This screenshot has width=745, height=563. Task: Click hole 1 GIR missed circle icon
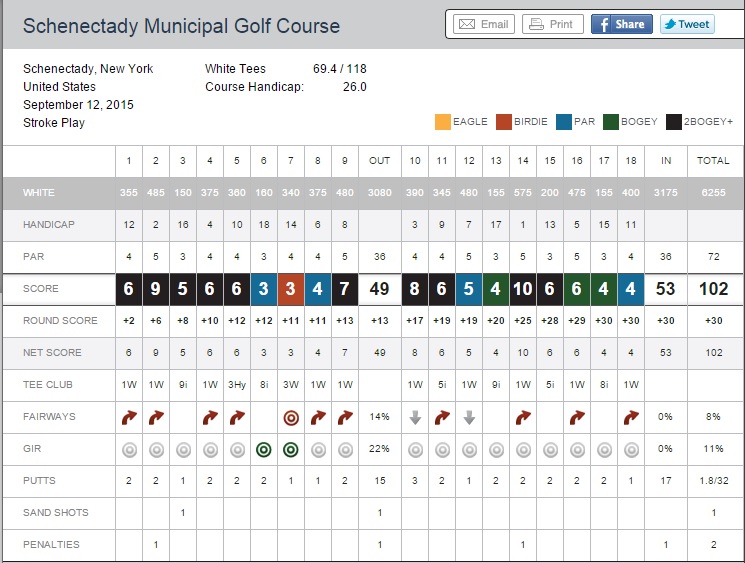[129, 450]
